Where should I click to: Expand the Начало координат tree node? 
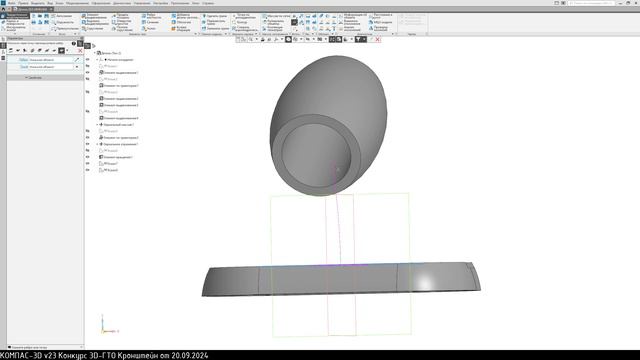(98, 60)
